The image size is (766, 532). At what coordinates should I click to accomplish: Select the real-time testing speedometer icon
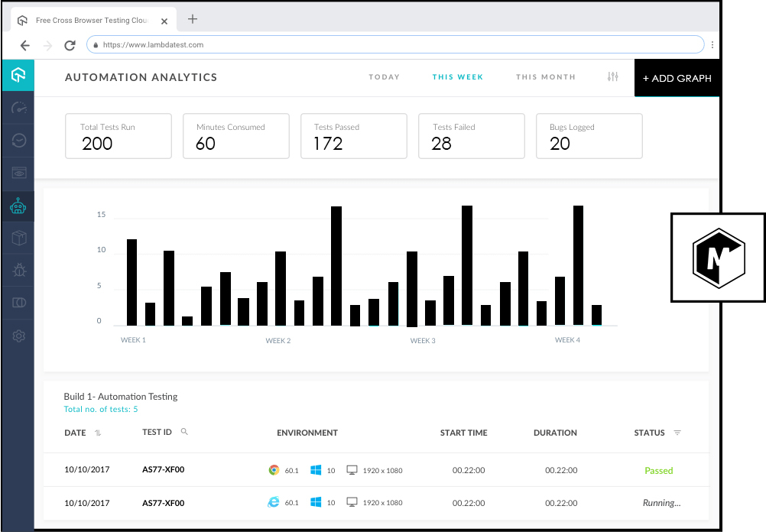(x=17, y=108)
